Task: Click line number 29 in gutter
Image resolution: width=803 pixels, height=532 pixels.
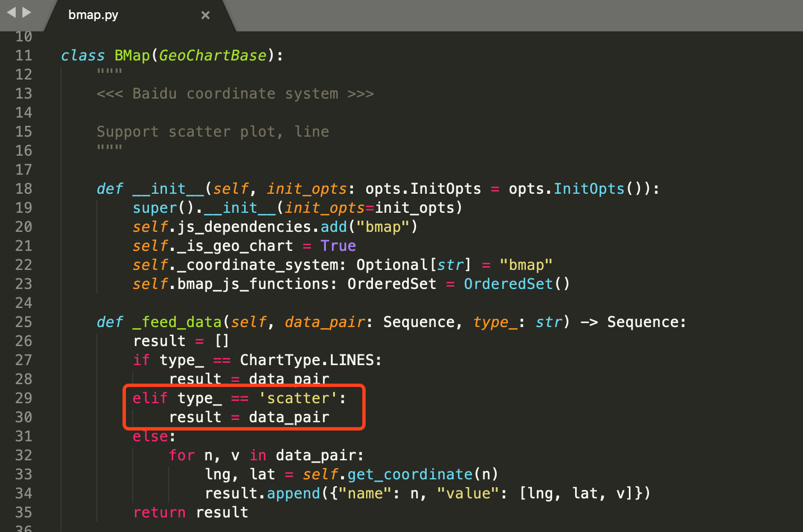Action: pyautogui.click(x=24, y=398)
